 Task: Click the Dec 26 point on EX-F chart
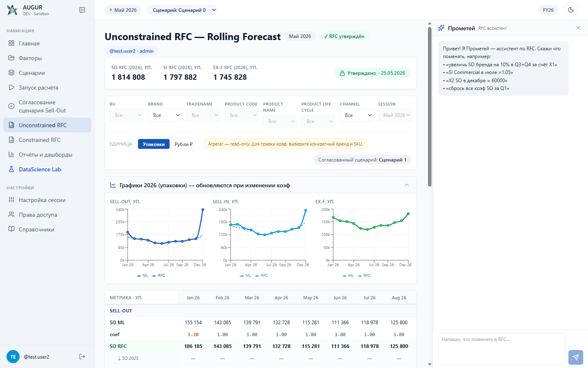click(408, 214)
